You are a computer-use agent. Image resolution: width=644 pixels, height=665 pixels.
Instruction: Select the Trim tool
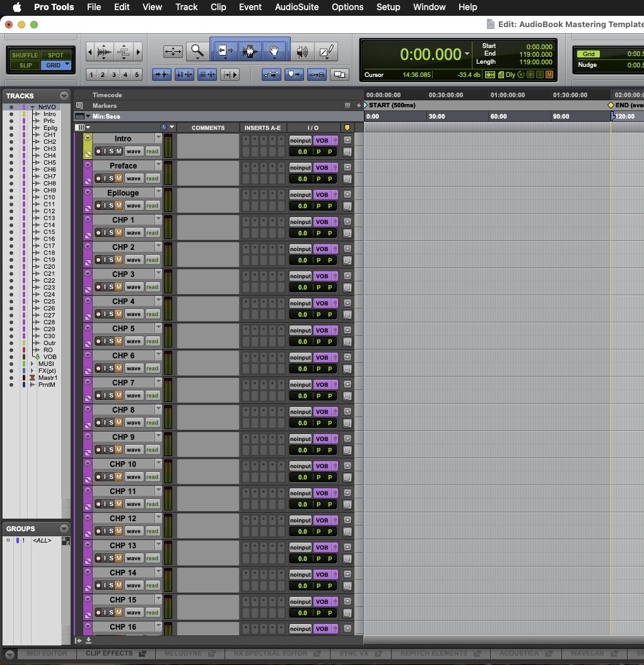click(x=225, y=52)
